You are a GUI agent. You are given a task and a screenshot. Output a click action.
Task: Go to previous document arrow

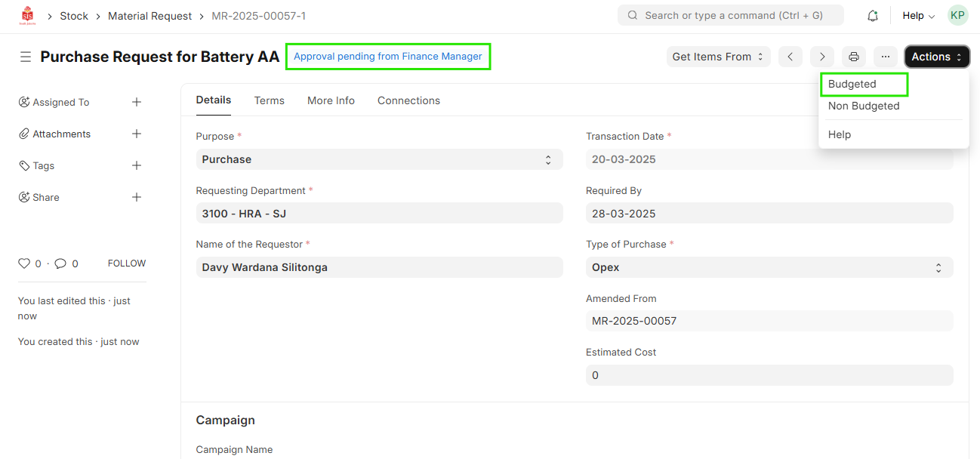tap(790, 57)
